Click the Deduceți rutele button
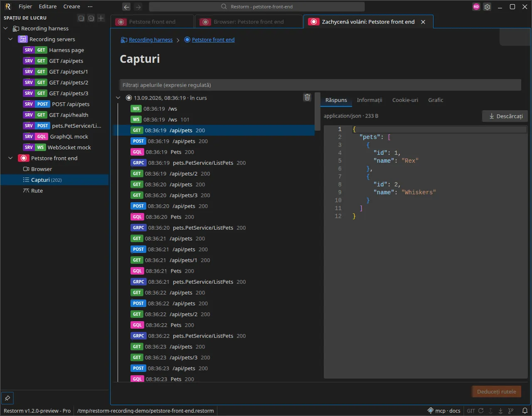532x416 pixels. [496, 392]
